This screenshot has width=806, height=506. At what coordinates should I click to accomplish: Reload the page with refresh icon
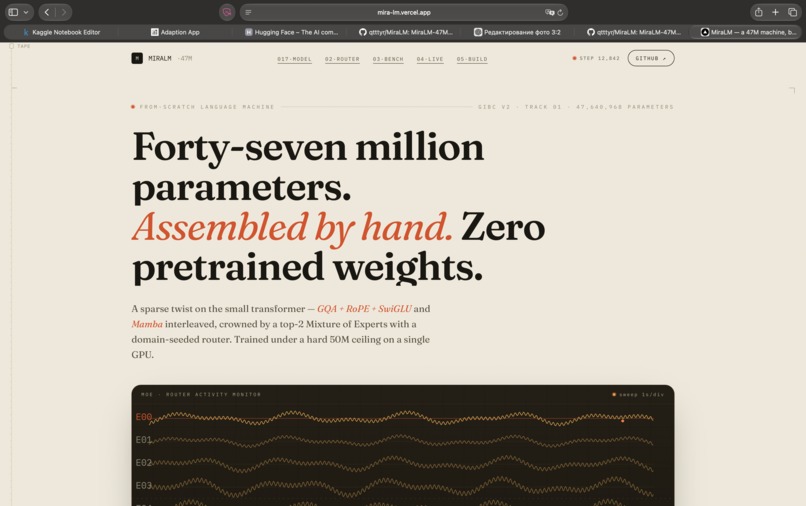pyautogui.click(x=560, y=12)
